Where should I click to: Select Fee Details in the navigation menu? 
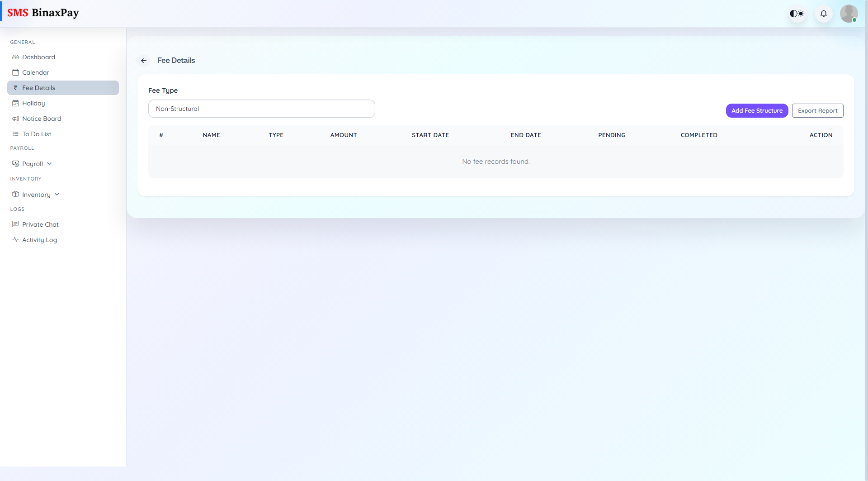click(x=39, y=88)
